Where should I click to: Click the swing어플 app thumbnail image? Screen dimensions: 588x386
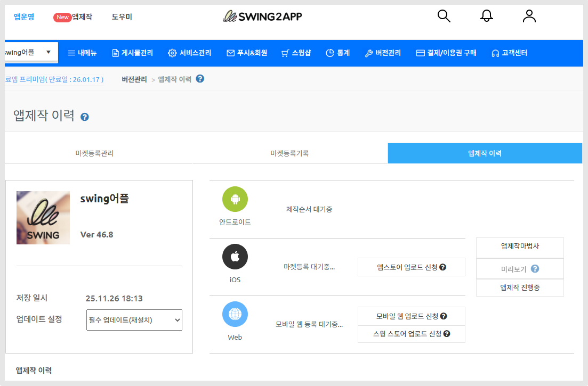pyautogui.click(x=43, y=218)
